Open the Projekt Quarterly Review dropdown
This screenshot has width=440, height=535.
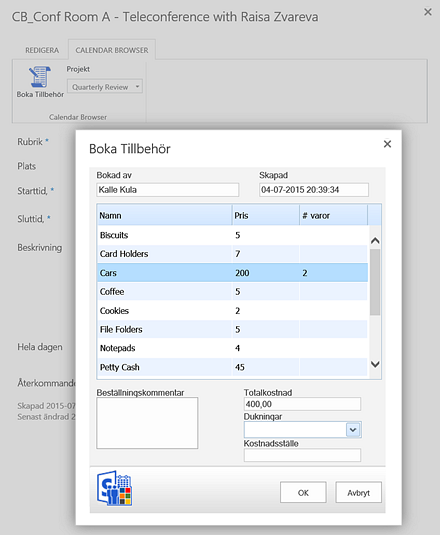[x=105, y=87]
